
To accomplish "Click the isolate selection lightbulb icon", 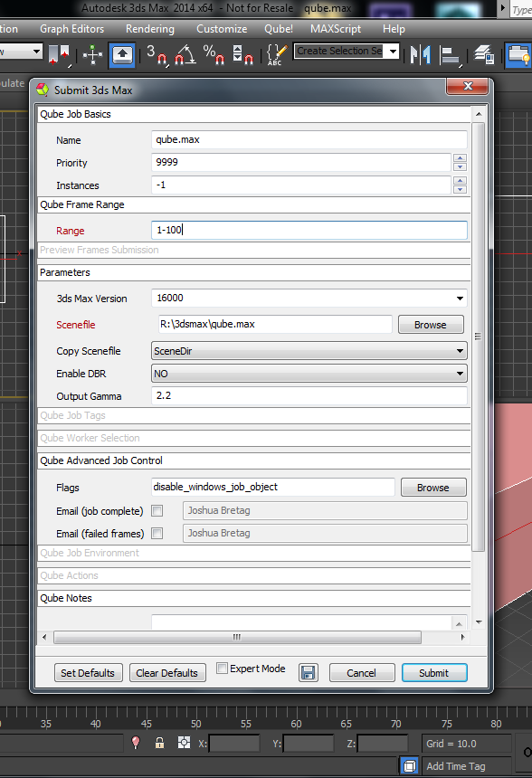I will tap(135, 743).
